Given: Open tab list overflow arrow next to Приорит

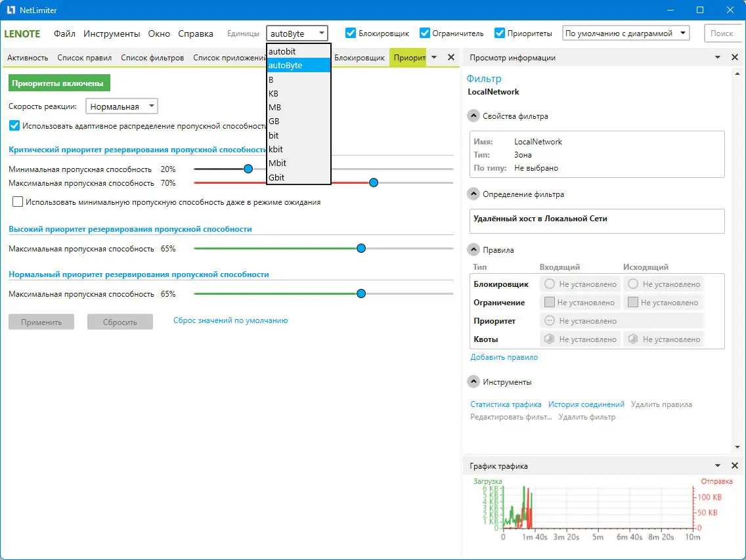Looking at the screenshot, I should 434,57.
